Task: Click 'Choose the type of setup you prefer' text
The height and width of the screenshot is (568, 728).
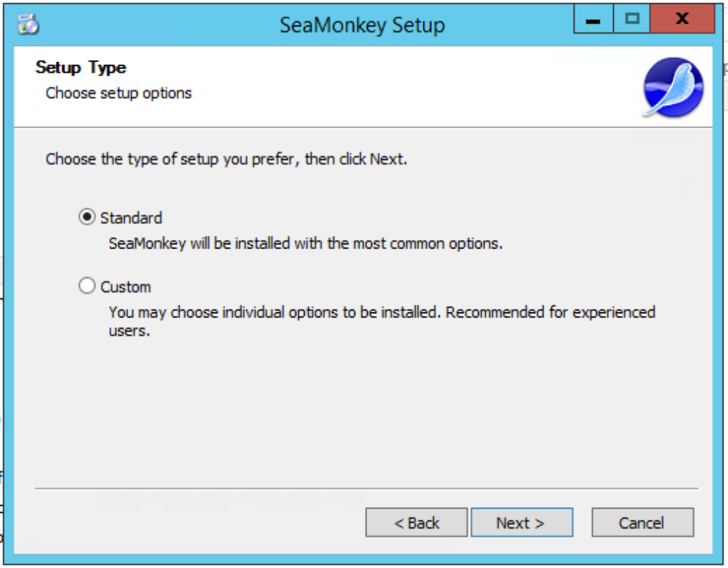Action: (x=226, y=159)
